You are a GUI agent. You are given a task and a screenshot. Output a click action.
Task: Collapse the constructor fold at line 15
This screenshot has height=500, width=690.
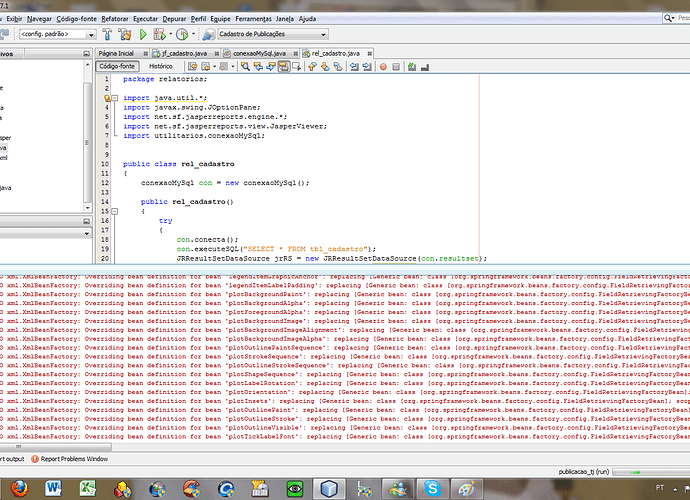pos(114,211)
